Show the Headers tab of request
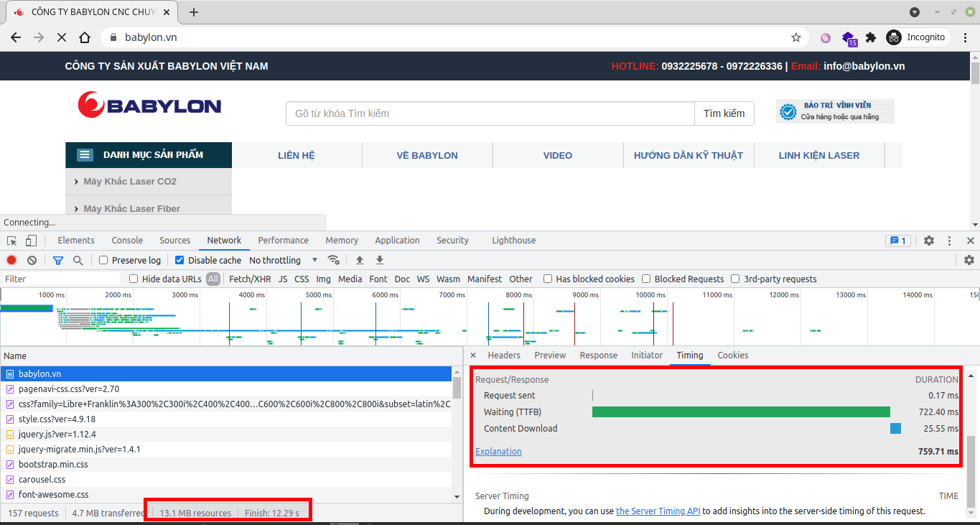 click(504, 356)
